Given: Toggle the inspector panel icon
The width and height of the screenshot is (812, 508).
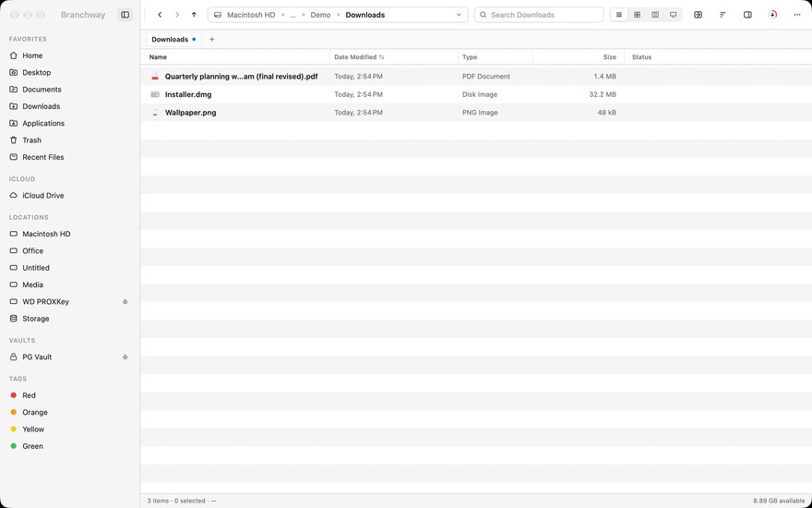Looking at the screenshot, I should tap(747, 15).
